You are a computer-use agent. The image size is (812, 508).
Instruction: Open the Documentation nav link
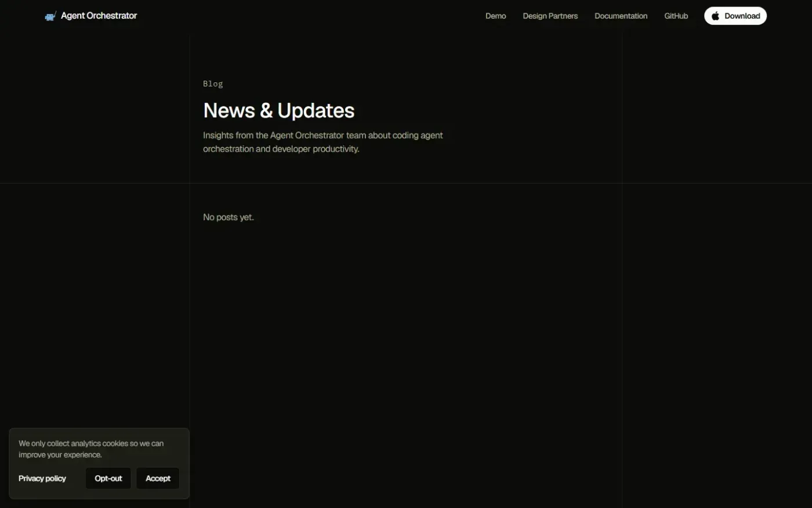pyautogui.click(x=621, y=16)
